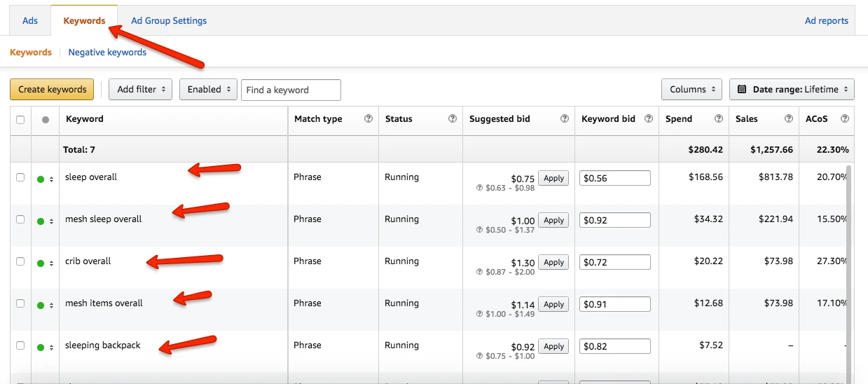Open status dropdown for mesh sleep overall

click(46, 221)
